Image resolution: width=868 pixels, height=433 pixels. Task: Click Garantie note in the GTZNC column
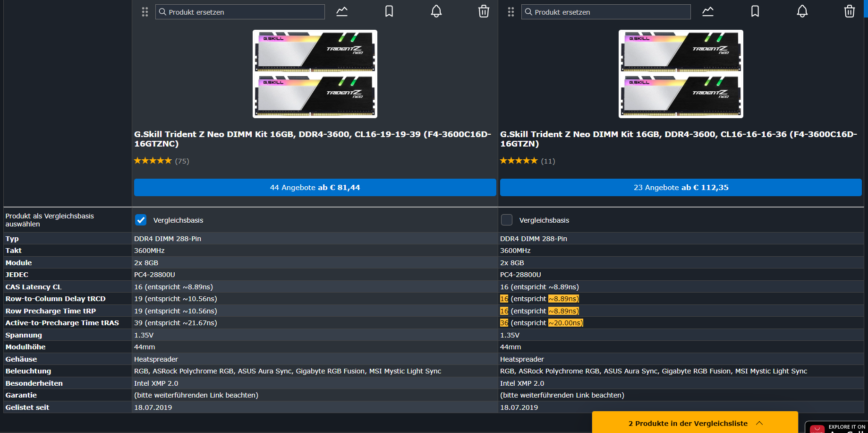coord(196,395)
